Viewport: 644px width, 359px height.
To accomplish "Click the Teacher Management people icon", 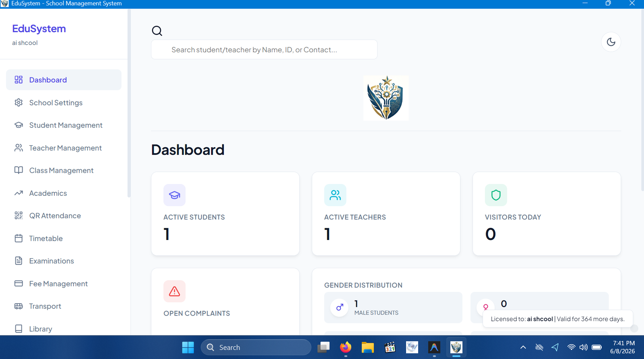I will pyautogui.click(x=19, y=148).
